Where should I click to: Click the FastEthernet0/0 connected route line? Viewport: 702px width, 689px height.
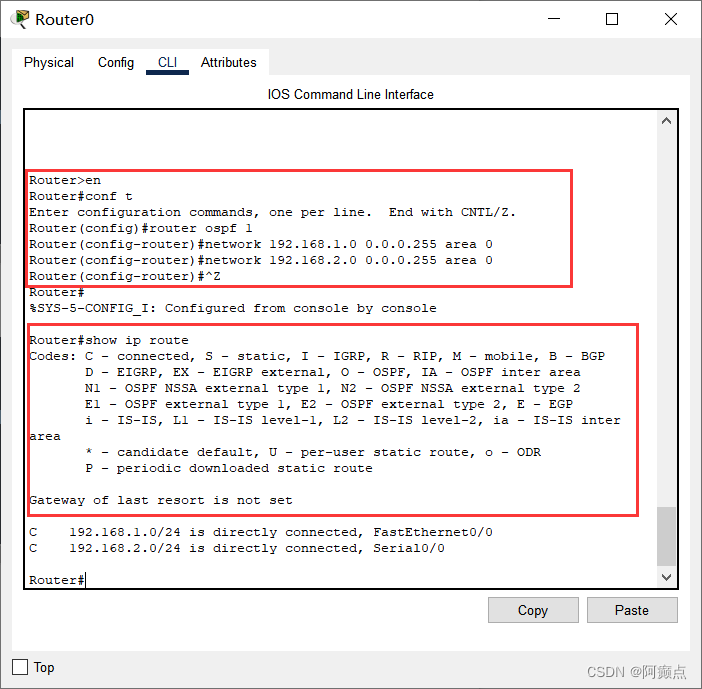tap(261, 532)
